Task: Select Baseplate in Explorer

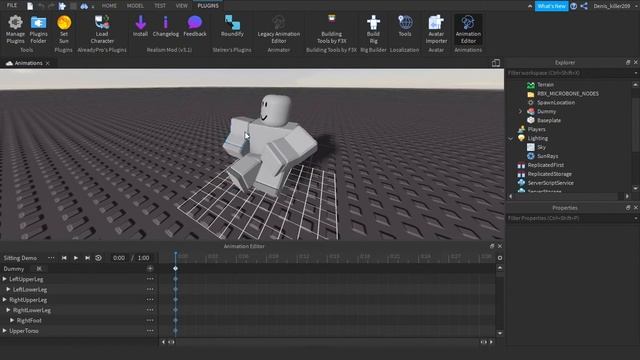Action: pyautogui.click(x=549, y=120)
